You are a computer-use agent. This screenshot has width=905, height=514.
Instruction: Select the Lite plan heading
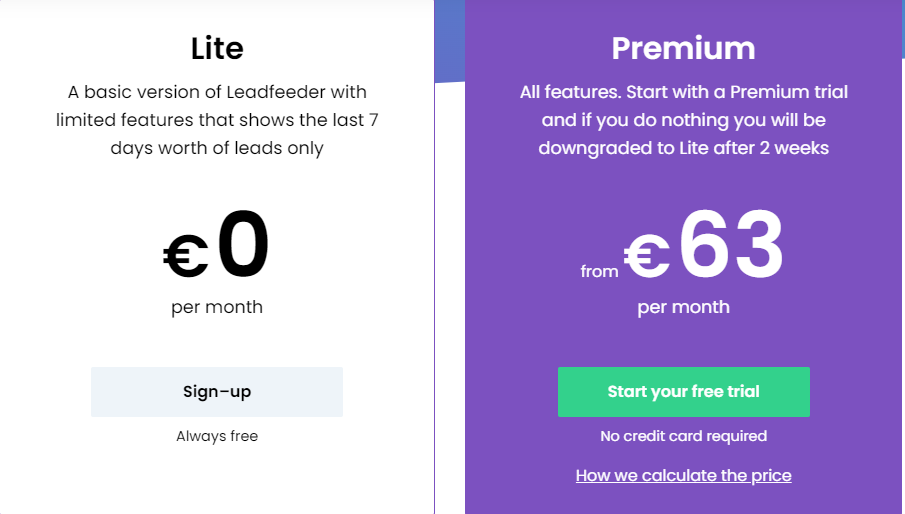tap(217, 48)
